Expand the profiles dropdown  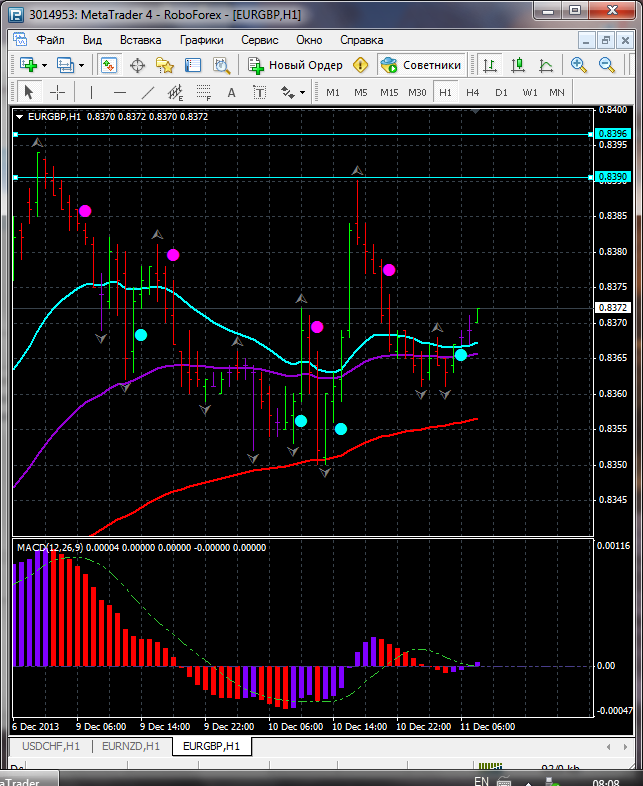click(x=81, y=65)
